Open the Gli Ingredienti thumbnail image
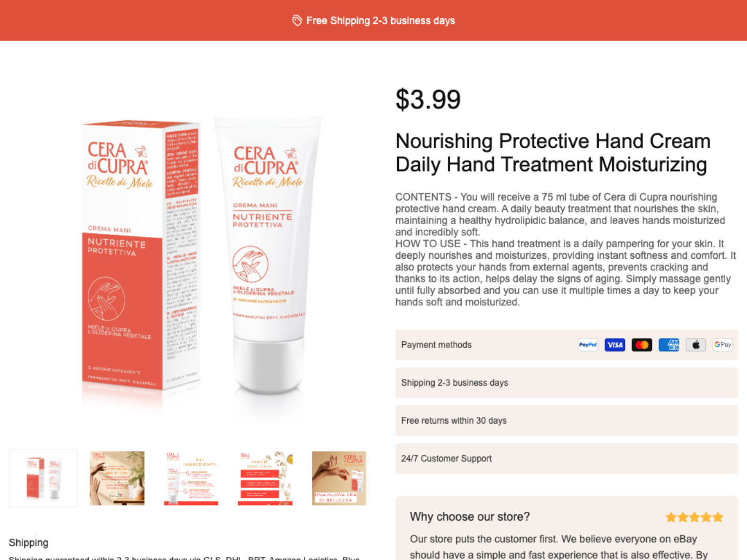 (191, 478)
